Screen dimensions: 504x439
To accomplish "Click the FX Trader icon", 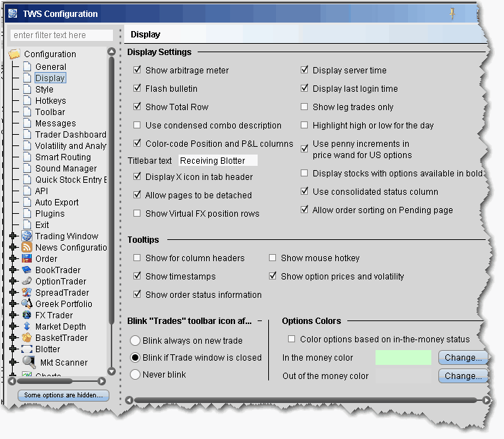I will tap(27, 315).
